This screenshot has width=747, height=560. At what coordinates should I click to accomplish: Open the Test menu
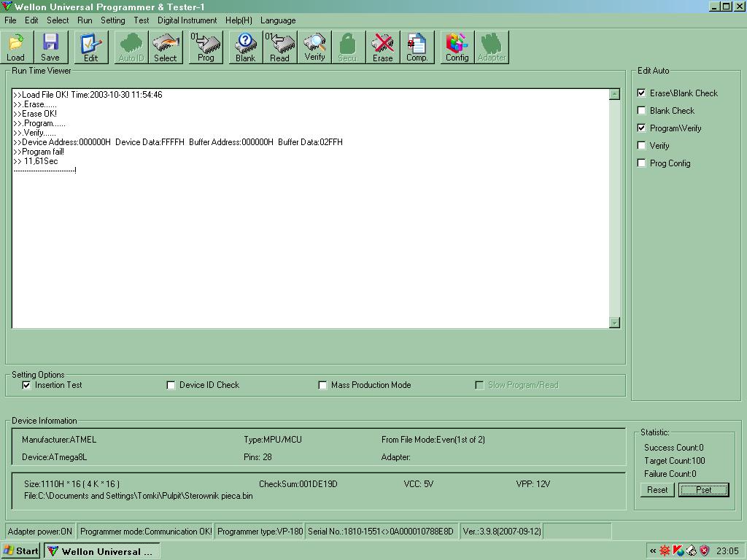coord(142,20)
